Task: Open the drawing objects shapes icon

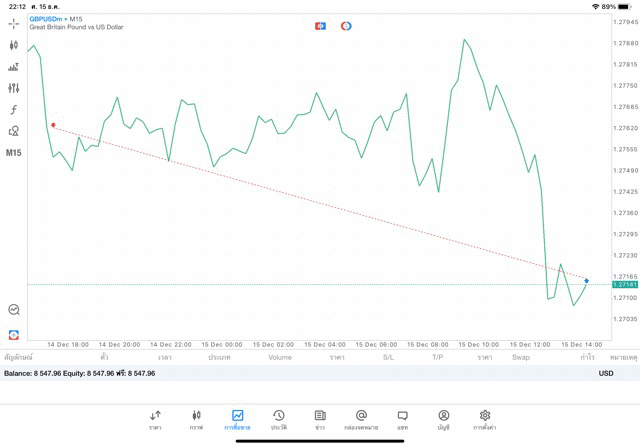Action: 14,131
